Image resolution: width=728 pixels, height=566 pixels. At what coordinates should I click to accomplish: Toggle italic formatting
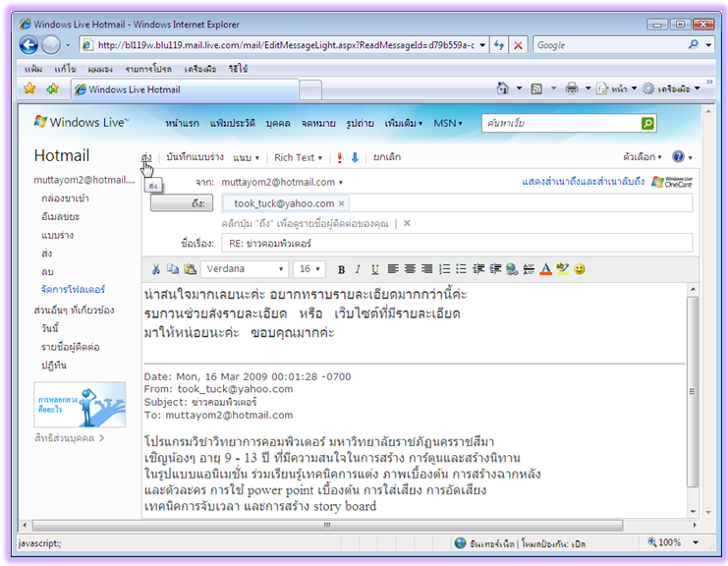358,269
